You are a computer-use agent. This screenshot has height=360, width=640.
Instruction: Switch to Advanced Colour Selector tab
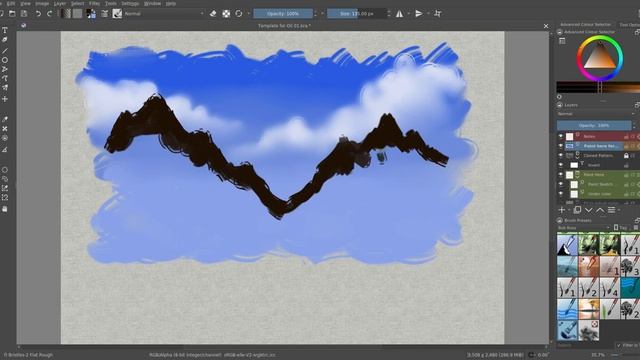586,24
